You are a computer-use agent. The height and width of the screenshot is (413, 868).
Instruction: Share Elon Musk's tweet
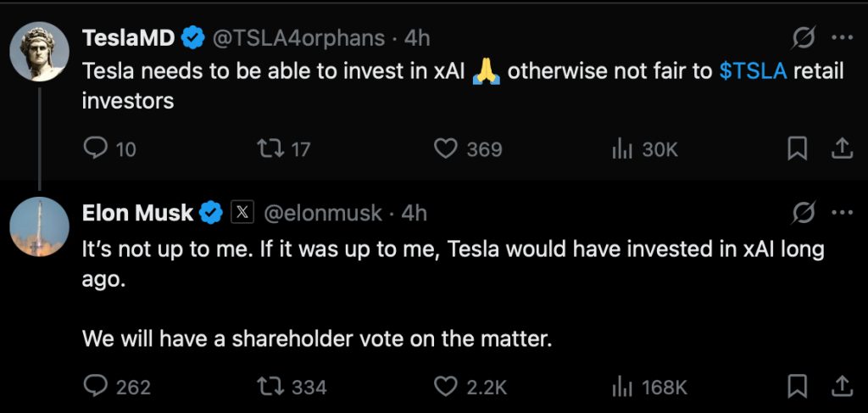tap(841, 388)
